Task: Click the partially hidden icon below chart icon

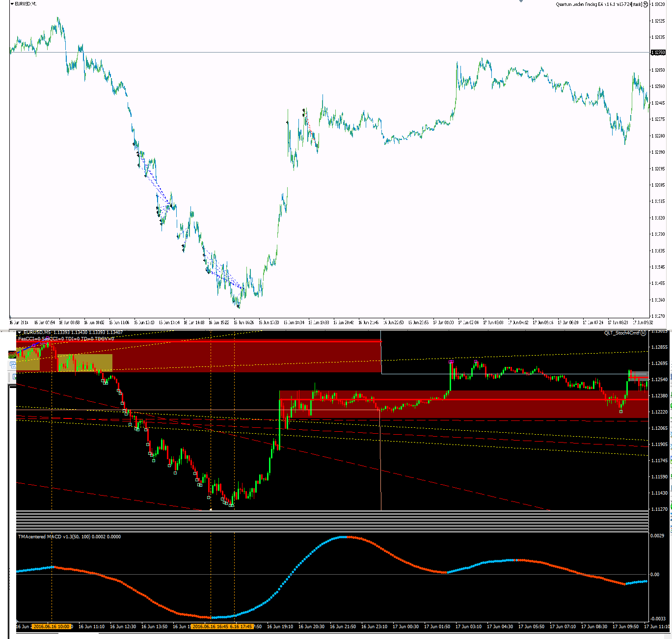Action: [x=13, y=377]
